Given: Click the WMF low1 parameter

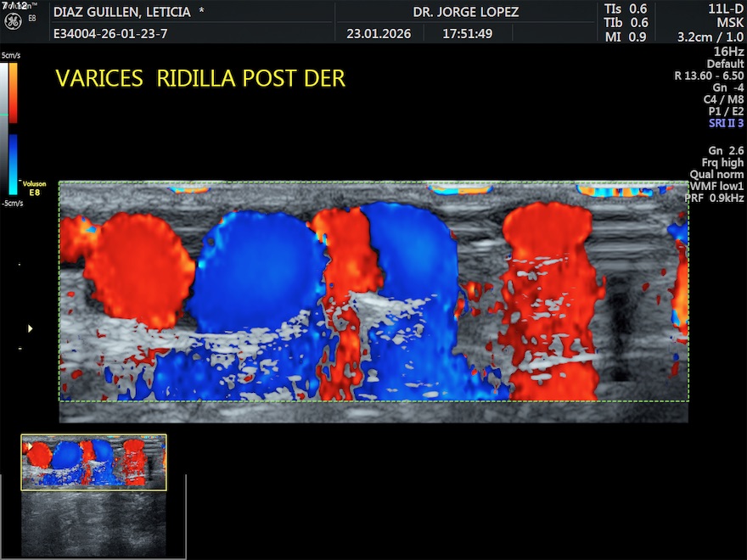Looking at the screenshot, I should point(716,186).
